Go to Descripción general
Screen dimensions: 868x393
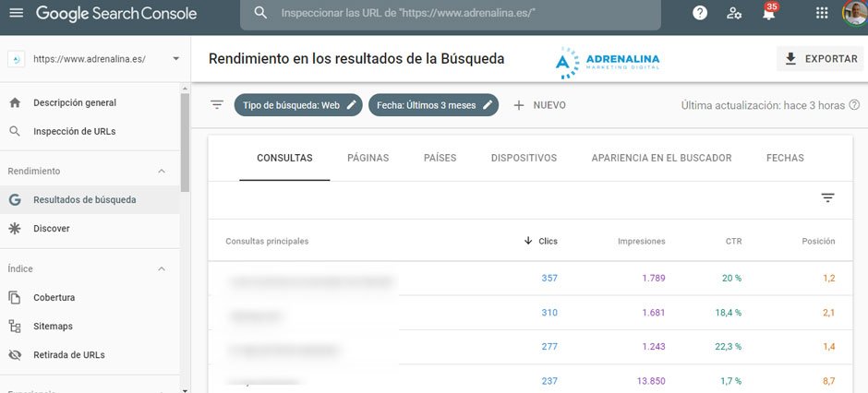75,102
